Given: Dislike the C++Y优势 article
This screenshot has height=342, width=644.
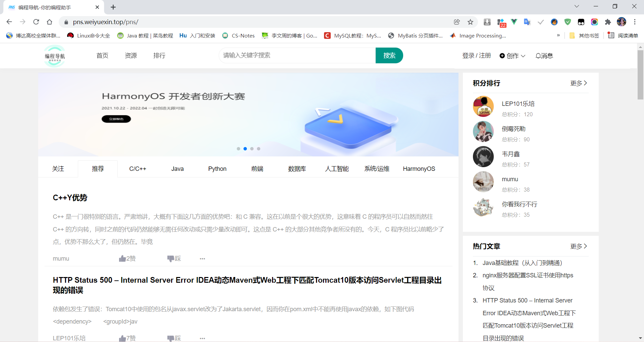Looking at the screenshot, I should [174, 258].
